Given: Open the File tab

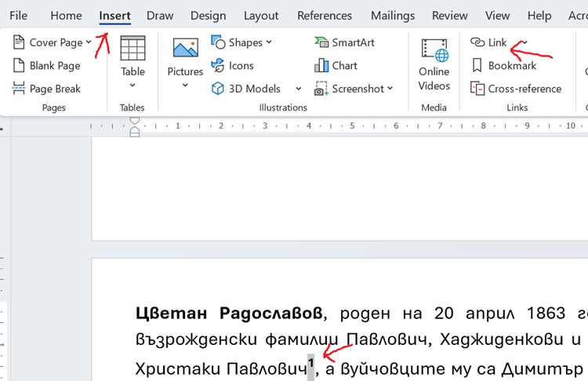Looking at the screenshot, I should click(18, 16).
